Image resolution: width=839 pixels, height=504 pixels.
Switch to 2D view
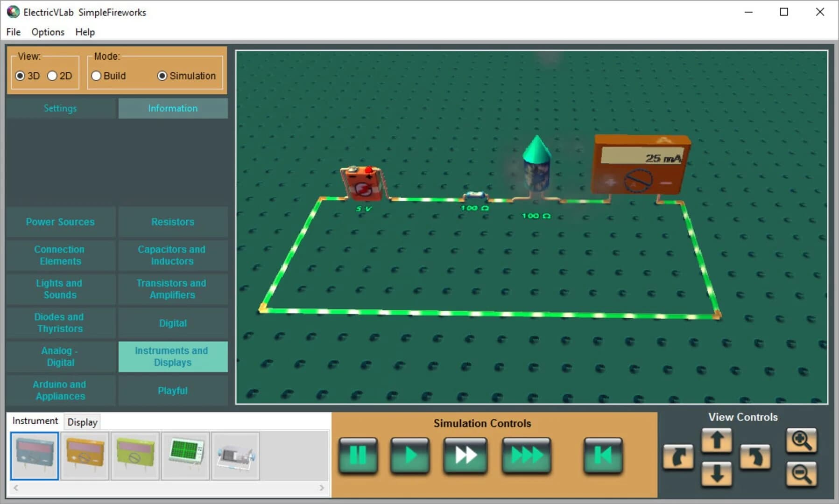coord(51,76)
